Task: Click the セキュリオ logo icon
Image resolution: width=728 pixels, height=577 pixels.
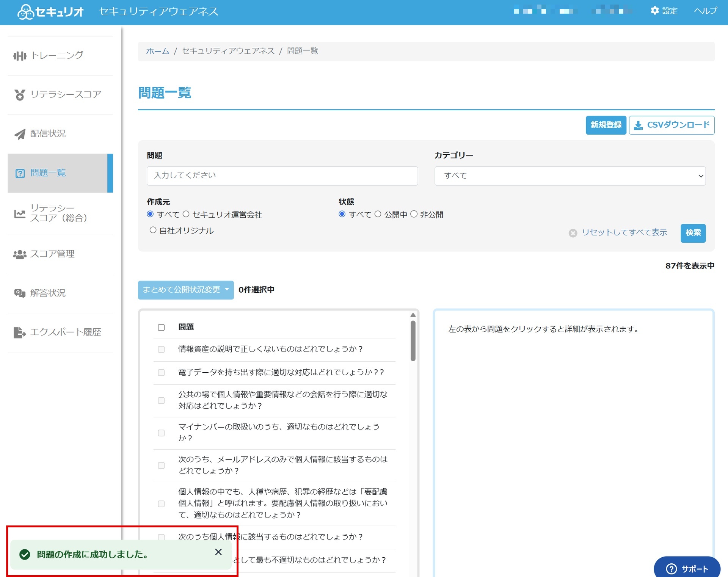Action: pyautogui.click(x=25, y=12)
